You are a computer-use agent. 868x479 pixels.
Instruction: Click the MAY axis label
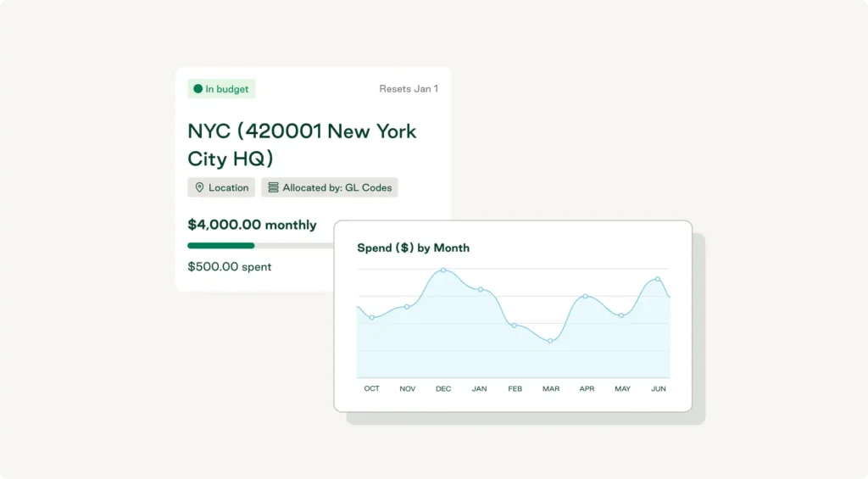(x=623, y=389)
